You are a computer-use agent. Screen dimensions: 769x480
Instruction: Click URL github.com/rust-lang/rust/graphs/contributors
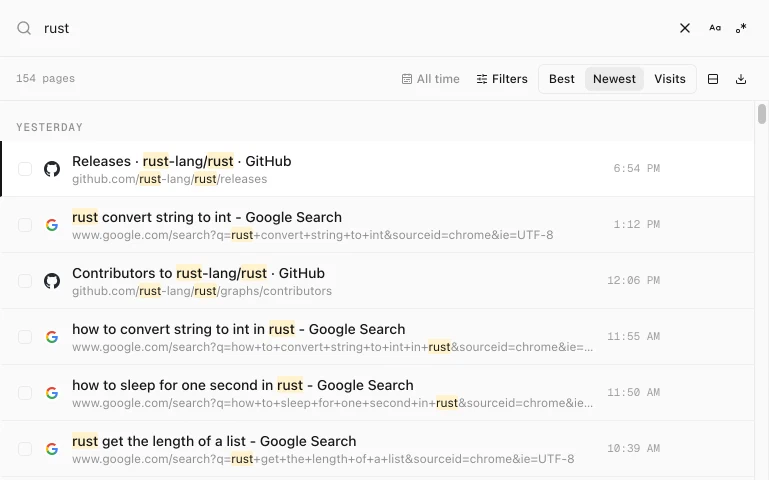[202, 291]
